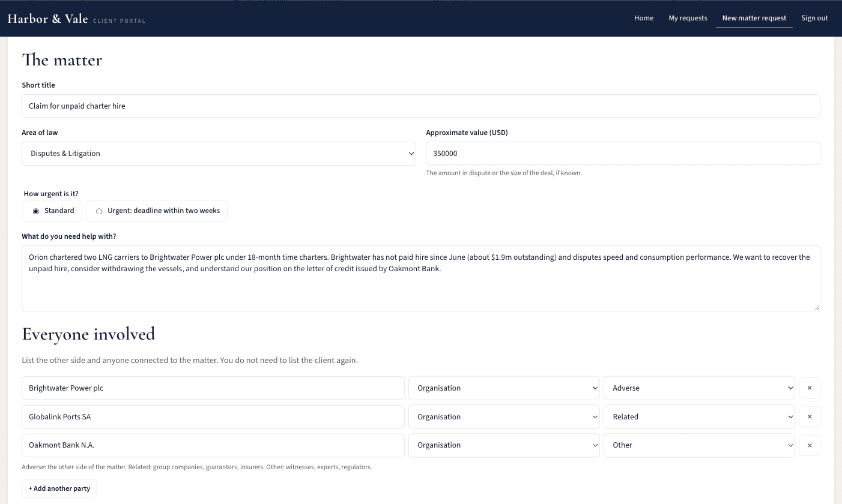Remove the Brightwater Power plc party row
The image size is (842, 504).
point(810,388)
